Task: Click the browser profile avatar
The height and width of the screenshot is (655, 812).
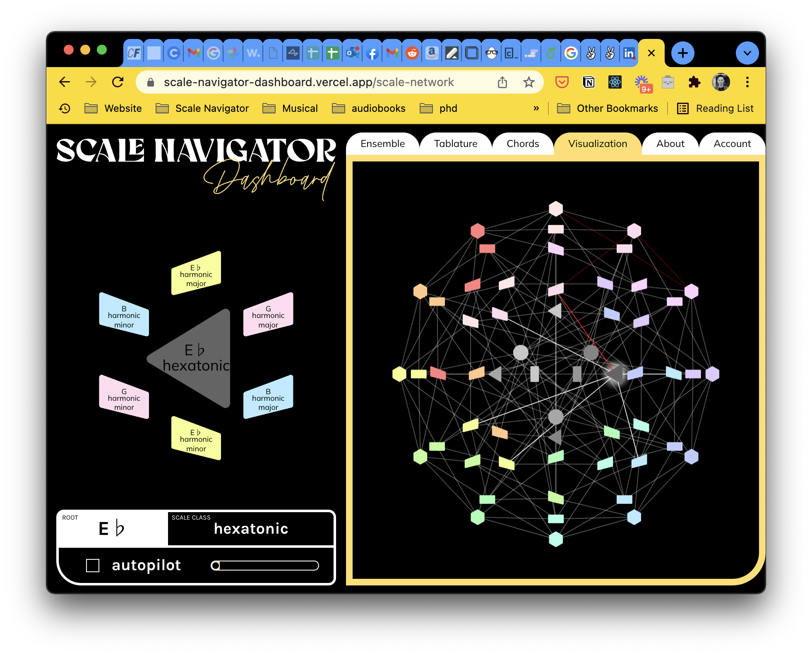Action: click(721, 82)
